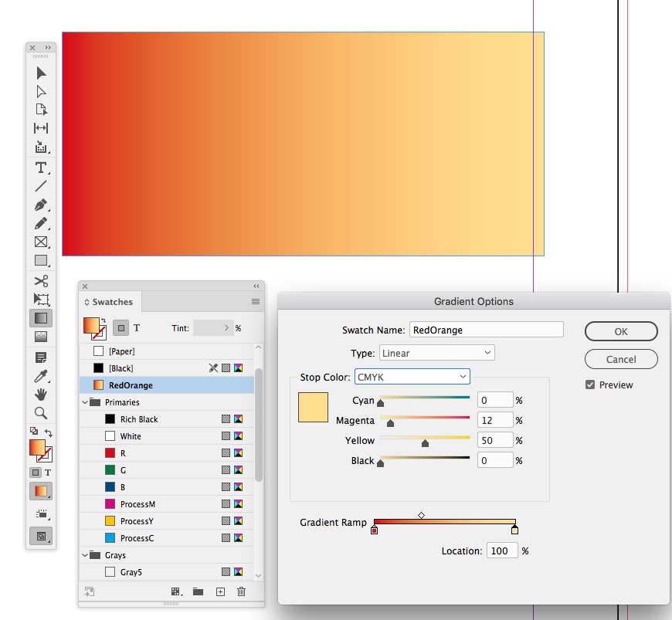Open the Stop Color dropdown showing CMYK
This screenshot has height=620, width=672.
[412, 376]
